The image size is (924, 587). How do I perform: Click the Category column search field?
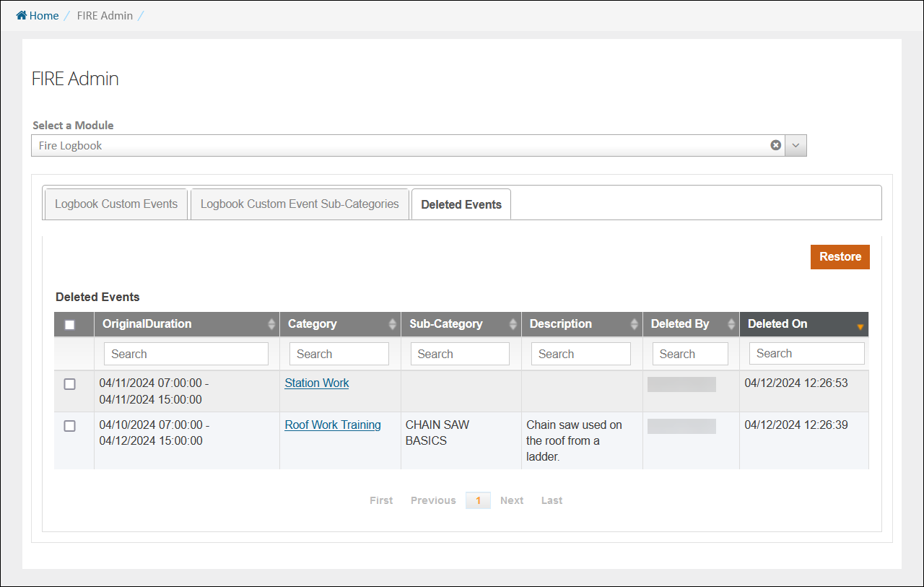coord(339,354)
